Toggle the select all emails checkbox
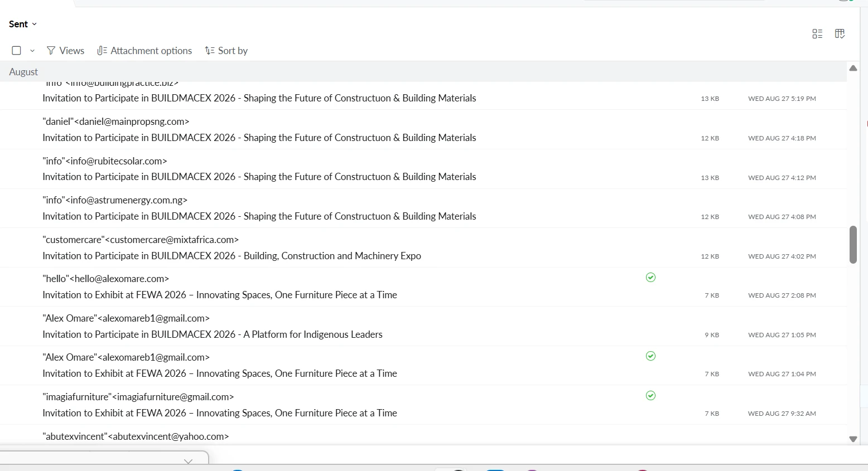868x471 pixels. (17, 51)
